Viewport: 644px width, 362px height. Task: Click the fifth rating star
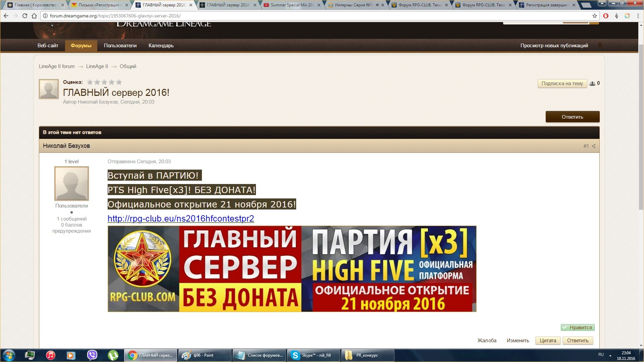coord(119,82)
